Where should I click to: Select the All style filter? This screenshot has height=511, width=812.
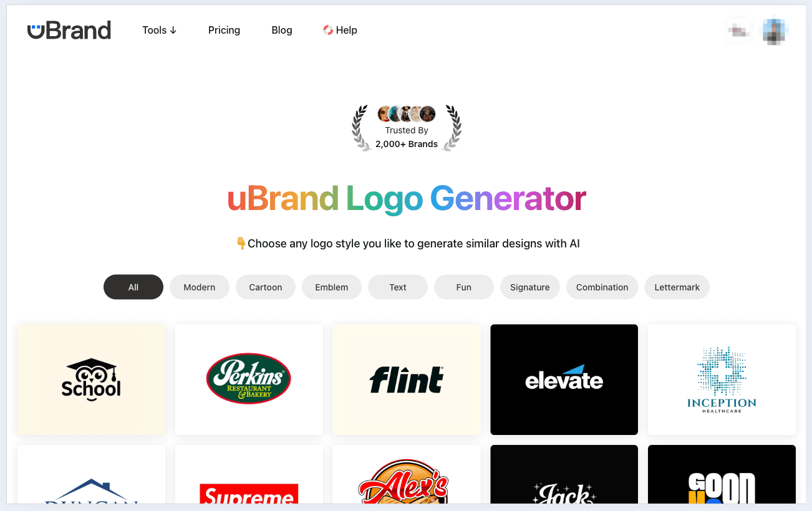coord(133,287)
